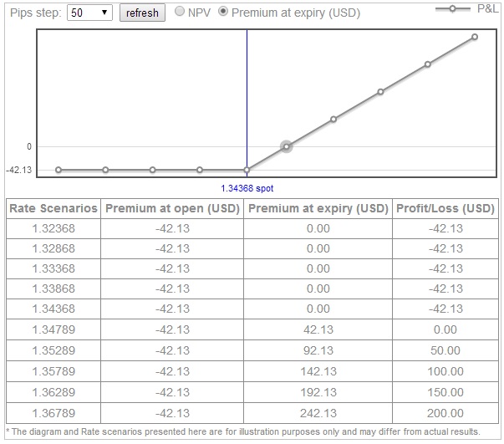
Task: Select the 1.34789 rate scenario cell
Action: [x=53, y=330]
